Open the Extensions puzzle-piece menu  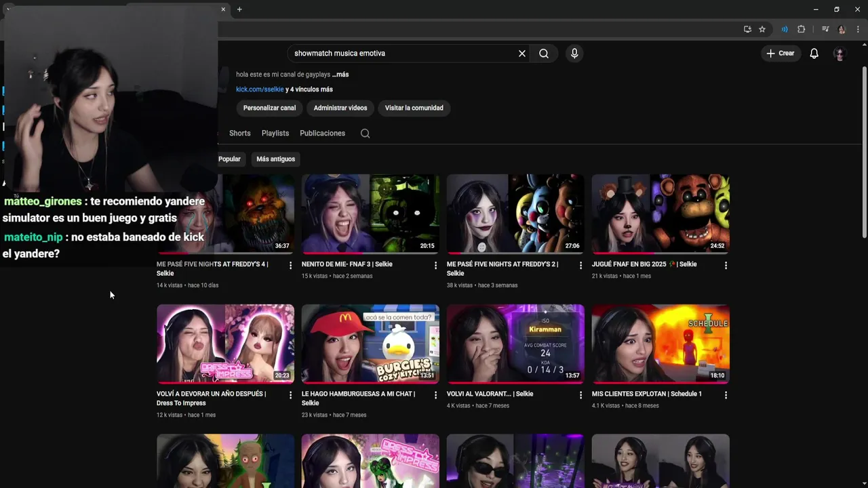tap(801, 29)
